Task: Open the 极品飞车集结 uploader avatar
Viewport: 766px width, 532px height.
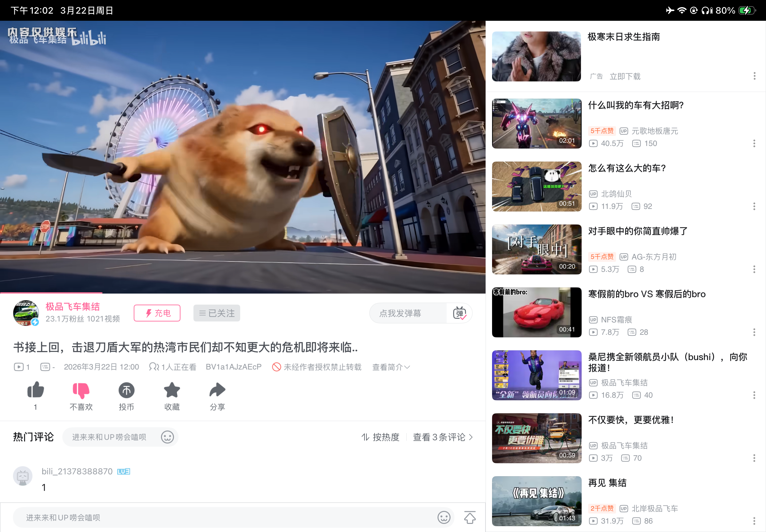Action: 26,313
